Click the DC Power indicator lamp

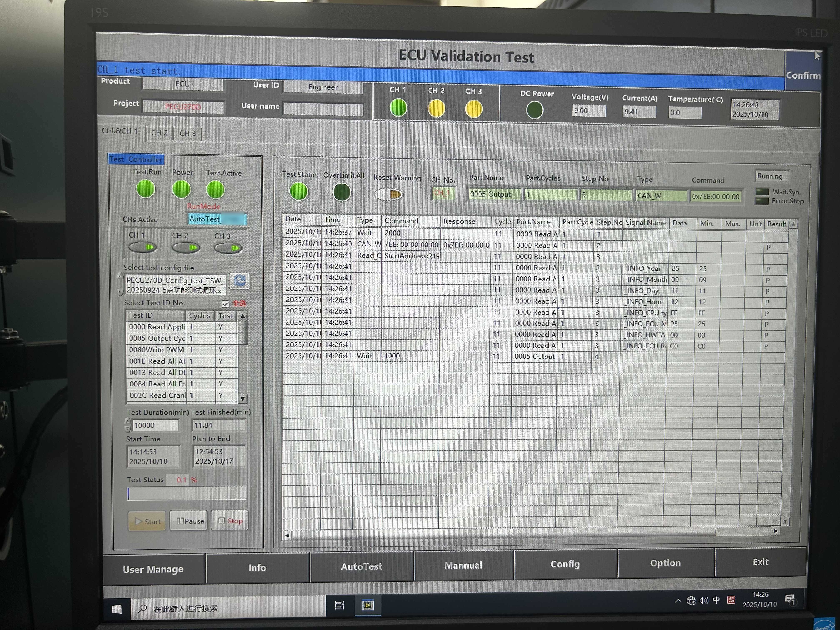click(534, 110)
